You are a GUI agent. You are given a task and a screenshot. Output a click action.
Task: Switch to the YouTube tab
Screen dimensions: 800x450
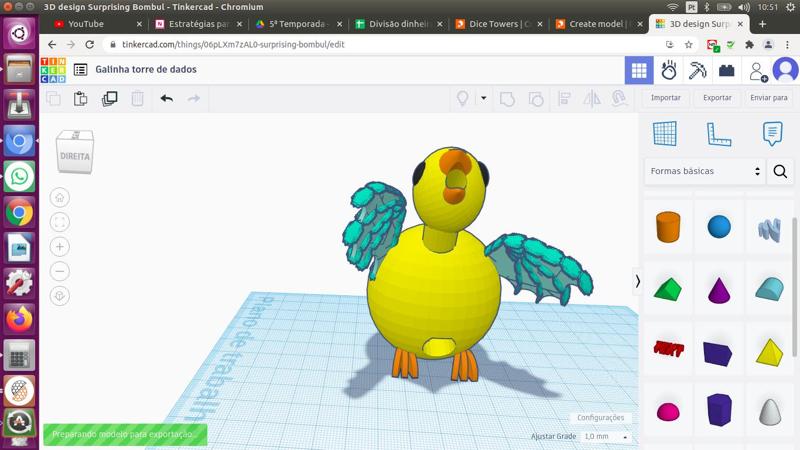(x=97, y=24)
